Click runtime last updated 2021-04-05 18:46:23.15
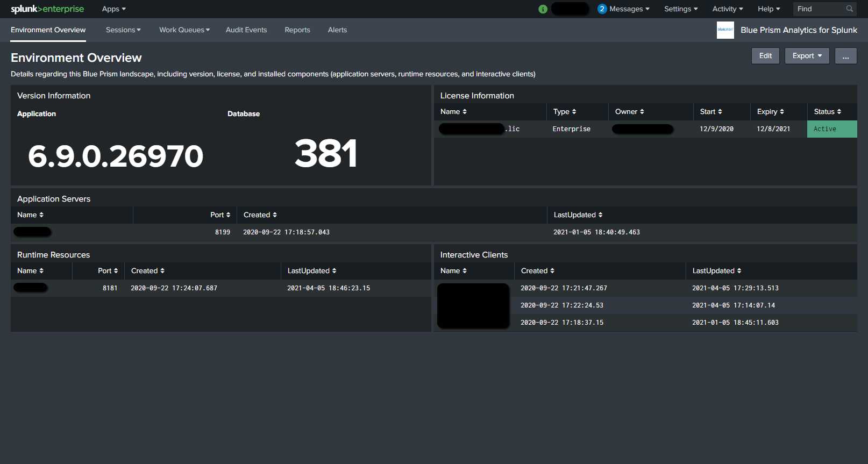 (x=329, y=288)
